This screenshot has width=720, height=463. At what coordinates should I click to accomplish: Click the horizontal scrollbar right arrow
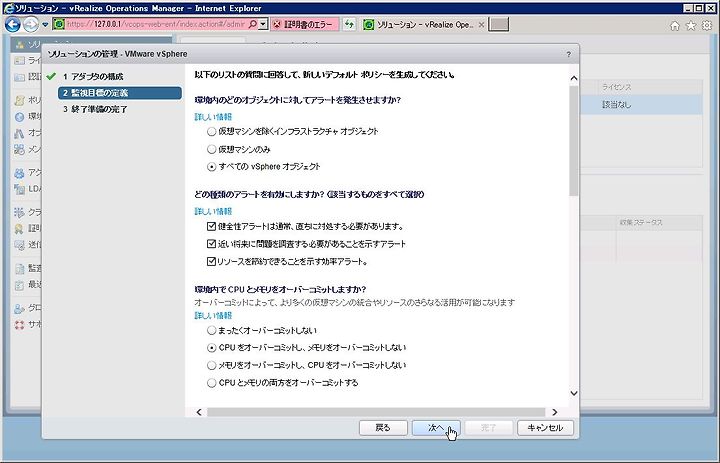(x=554, y=412)
